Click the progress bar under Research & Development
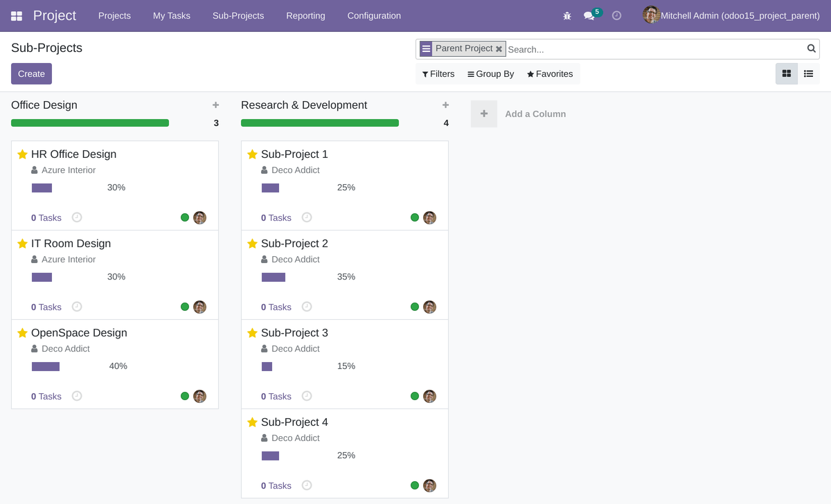Viewport: 831px width, 504px height. tap(319, 123)
